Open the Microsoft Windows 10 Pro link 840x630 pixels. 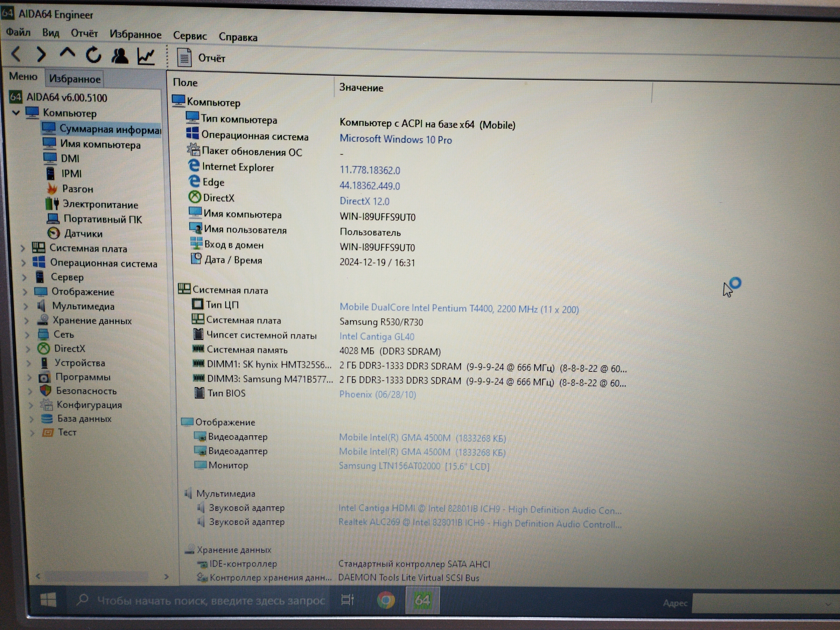click(395, 140)
